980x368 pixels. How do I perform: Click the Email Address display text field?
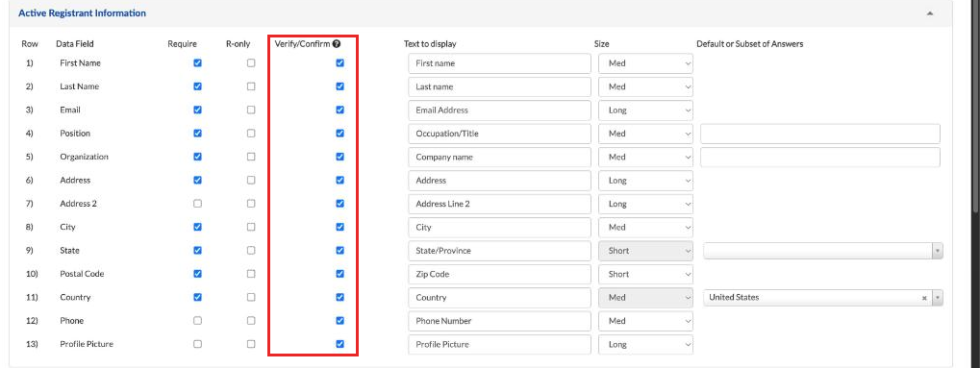pos(499,110)
